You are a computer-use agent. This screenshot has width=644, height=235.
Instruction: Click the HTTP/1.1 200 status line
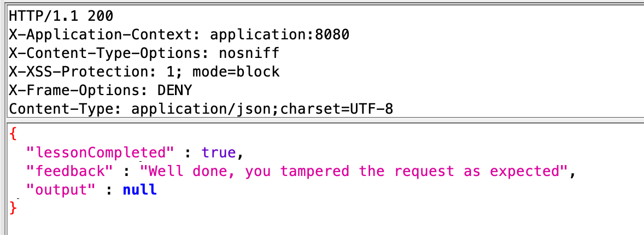[61, 16]
